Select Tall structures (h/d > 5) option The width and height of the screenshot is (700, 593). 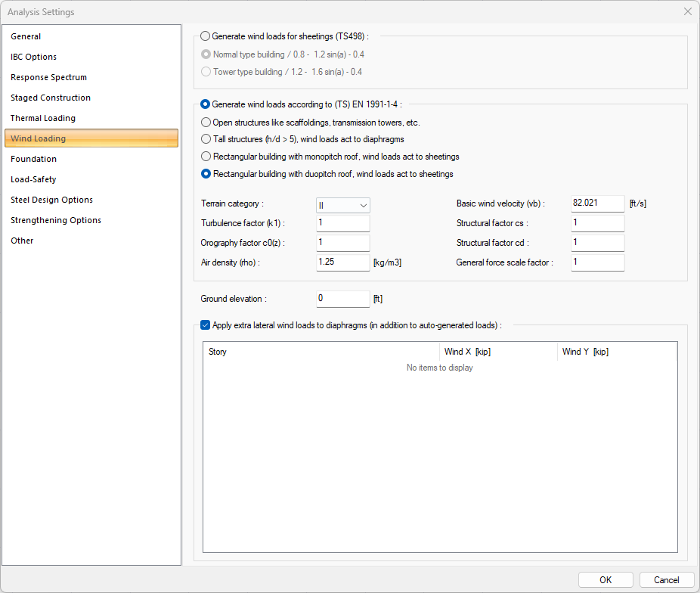(206, 139)
